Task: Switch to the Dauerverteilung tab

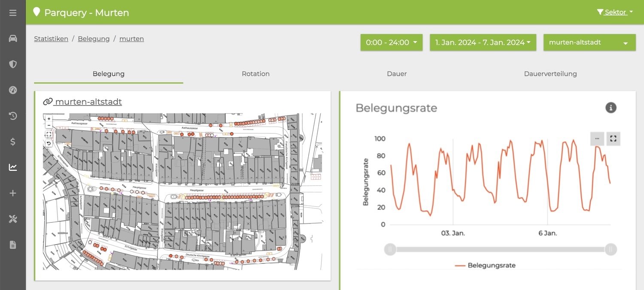Action: tap(550, 74)
